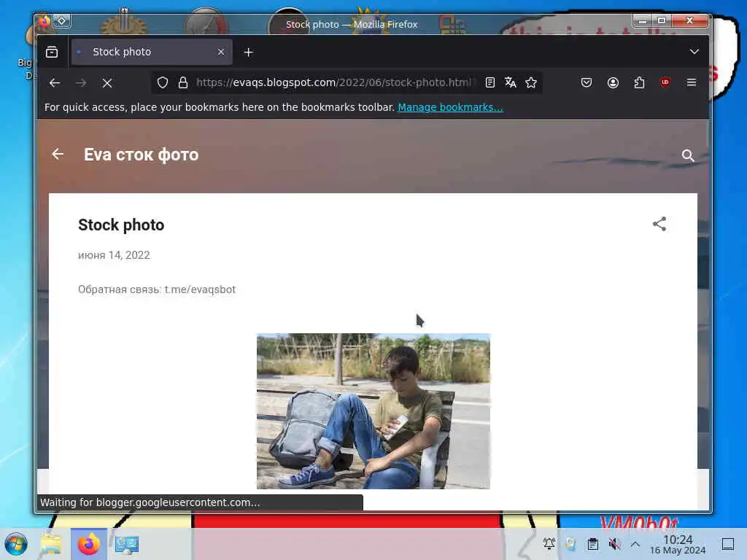Viewport: 747px width, 560px height.
Task: Stop loading the page
Action: pos(107,83)
